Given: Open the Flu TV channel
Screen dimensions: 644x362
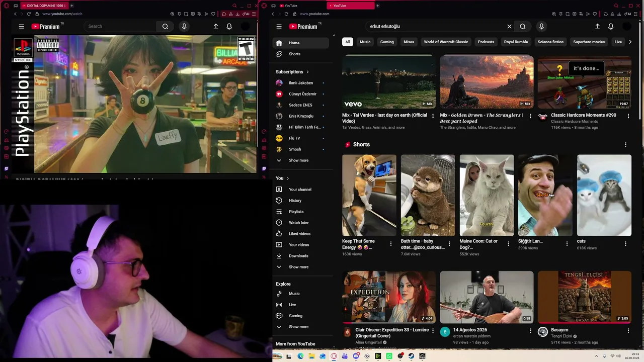Looking at the screenshot, I should pos(301,138).
